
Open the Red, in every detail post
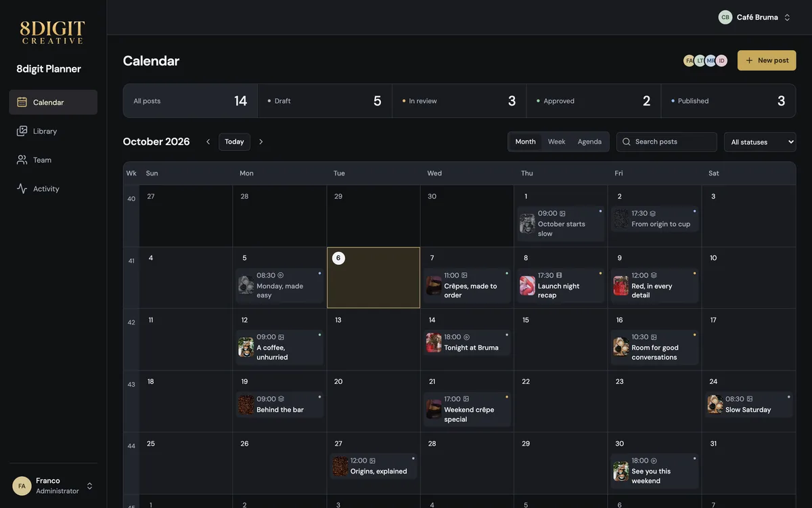654,285
